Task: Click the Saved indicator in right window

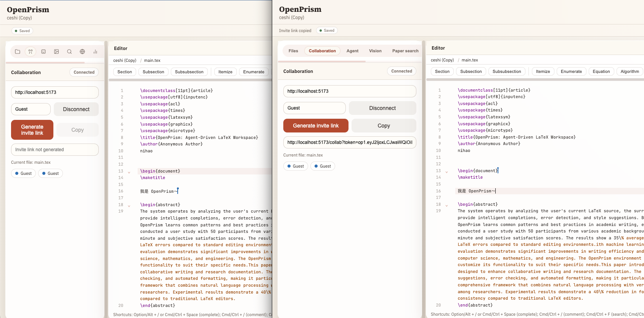Action: 327,31
